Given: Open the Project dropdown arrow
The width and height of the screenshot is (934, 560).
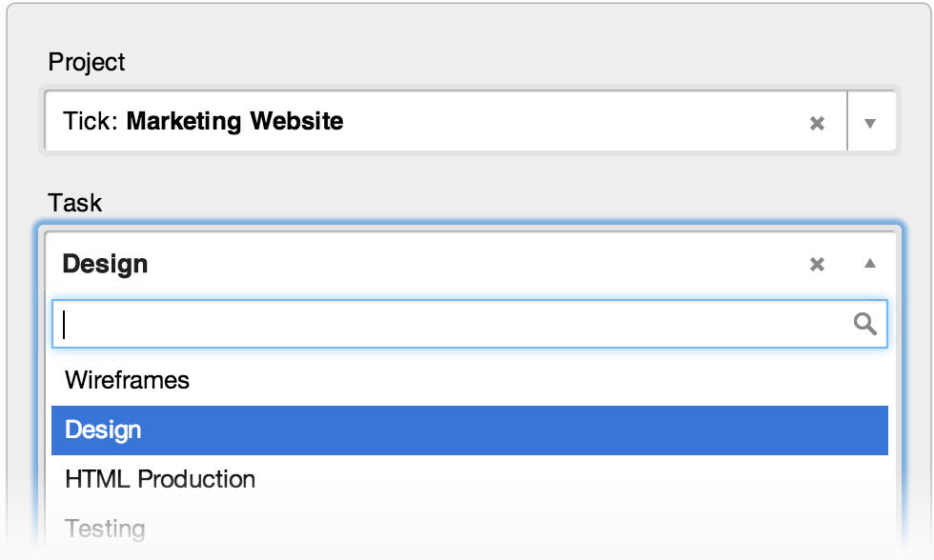Looking at the screenshot, I should 869,123.
